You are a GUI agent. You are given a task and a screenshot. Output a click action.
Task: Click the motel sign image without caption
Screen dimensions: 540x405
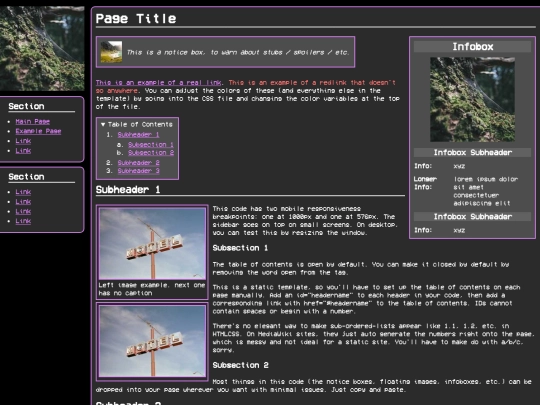pos(152,341)
